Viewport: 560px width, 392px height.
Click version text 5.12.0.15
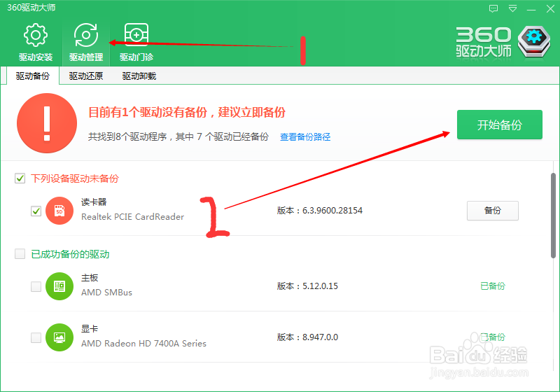coord(320,286)
